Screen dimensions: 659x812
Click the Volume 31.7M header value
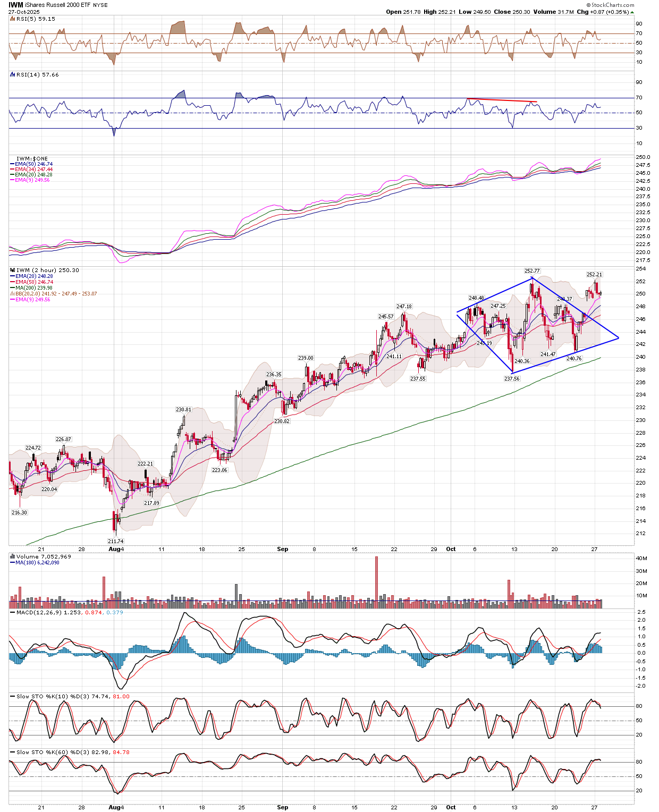(x=553, y=12)
